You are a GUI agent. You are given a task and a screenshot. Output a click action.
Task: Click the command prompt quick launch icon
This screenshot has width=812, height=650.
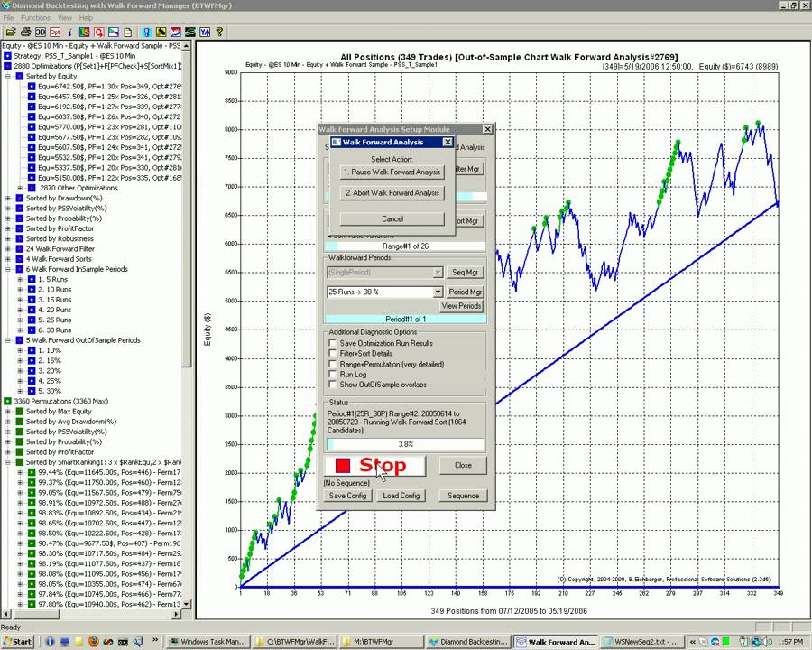(123, 642)
